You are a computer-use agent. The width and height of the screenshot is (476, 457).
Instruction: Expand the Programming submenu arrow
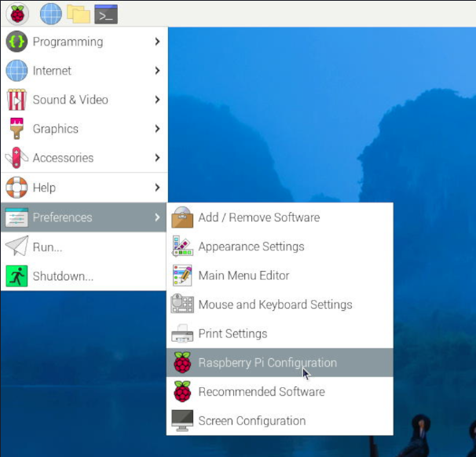coord(157,42)
